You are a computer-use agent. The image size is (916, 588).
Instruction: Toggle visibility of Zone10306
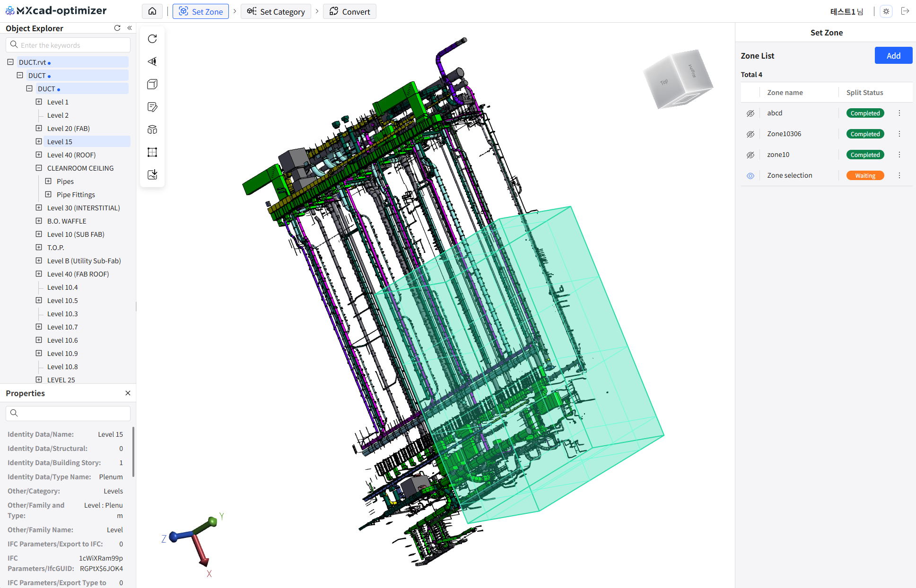point(750,134)
